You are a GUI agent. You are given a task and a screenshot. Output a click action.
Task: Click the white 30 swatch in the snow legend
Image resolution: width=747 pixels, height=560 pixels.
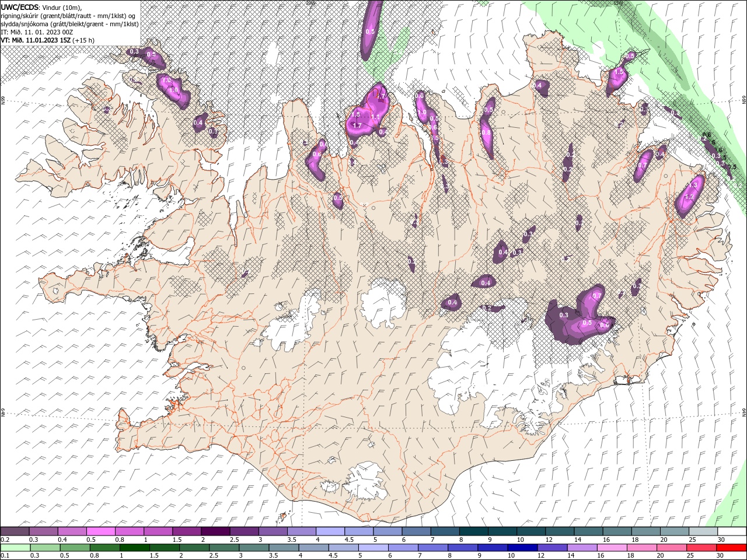pos(732,531)
